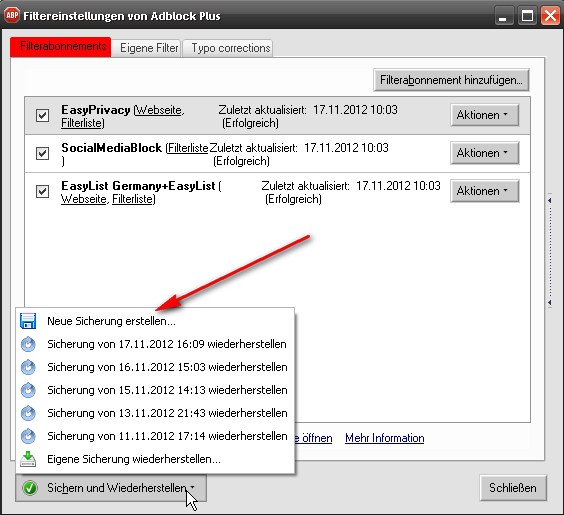This screenshot has width=564, height=515.
Task: Click restore icon beside 17.11.2012 16:09 backup
Action: pyautogui.click(x=28, y=344)
